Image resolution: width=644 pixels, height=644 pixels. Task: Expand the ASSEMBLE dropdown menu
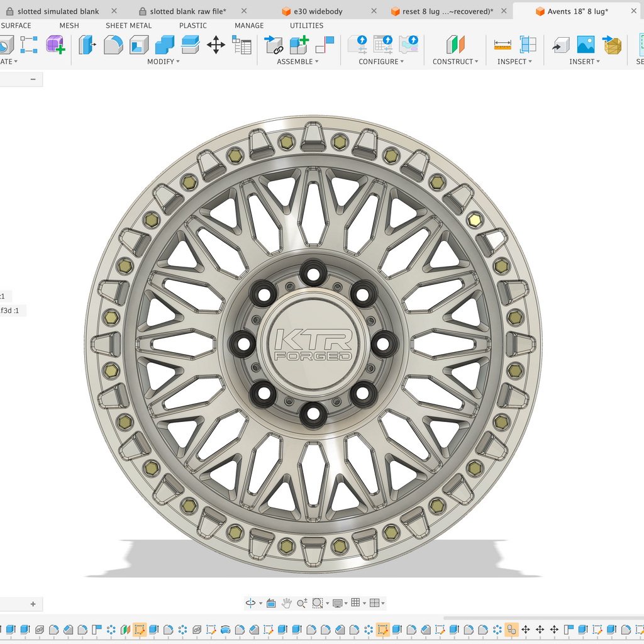297,62
